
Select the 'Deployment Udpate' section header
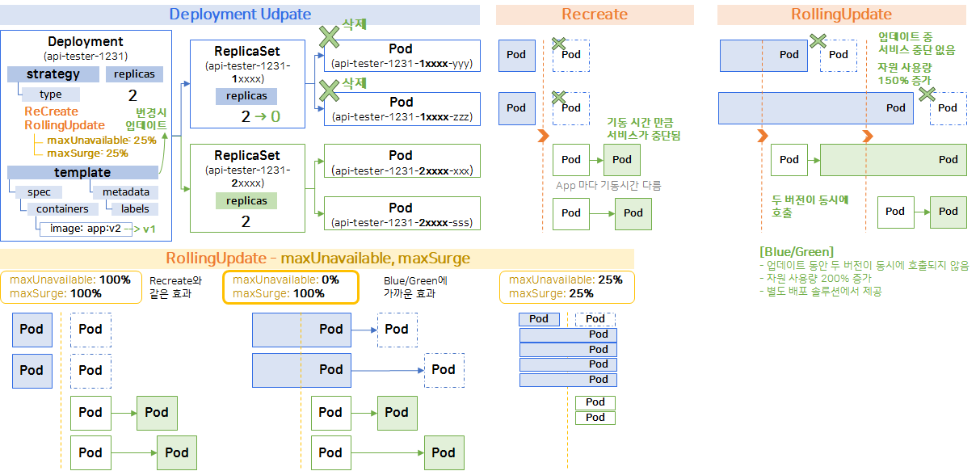[240, 15]
